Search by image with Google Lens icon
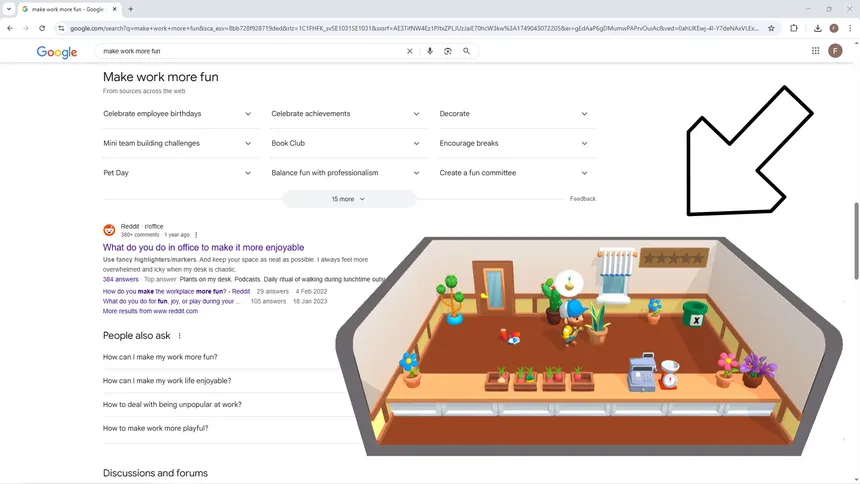Viewport: 860px width, 484px height. 448,51
